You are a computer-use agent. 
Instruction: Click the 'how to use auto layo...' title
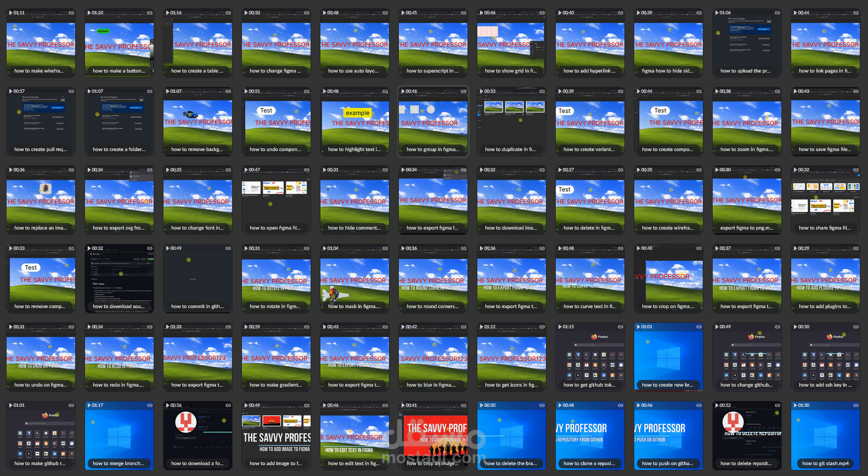click(353, 71)
